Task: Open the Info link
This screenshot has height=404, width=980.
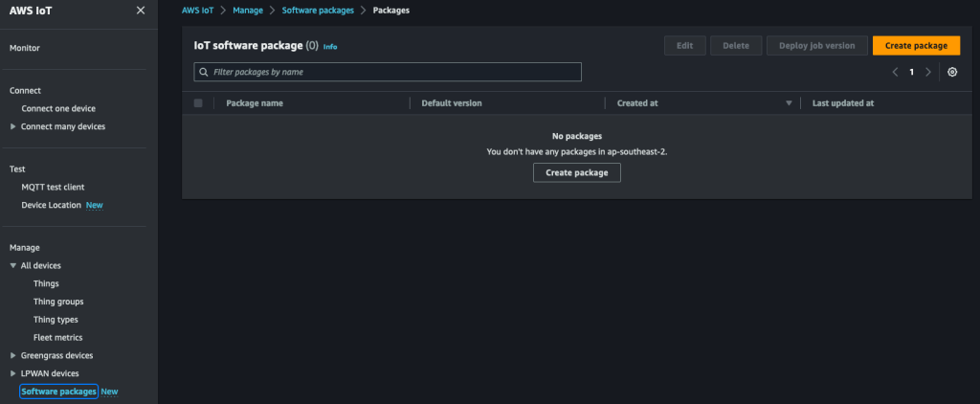Action: (x=330, y=47)
